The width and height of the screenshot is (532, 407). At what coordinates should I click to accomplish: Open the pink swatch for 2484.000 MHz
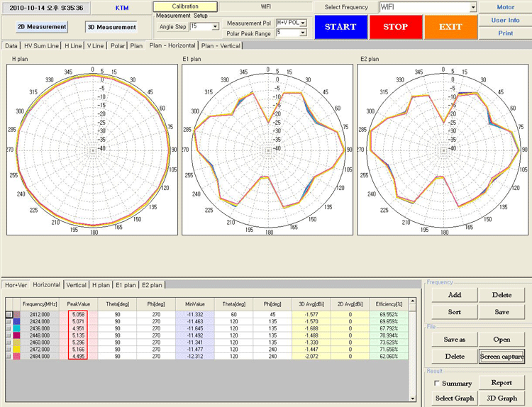pyautogui.click(x=16, y=356)
